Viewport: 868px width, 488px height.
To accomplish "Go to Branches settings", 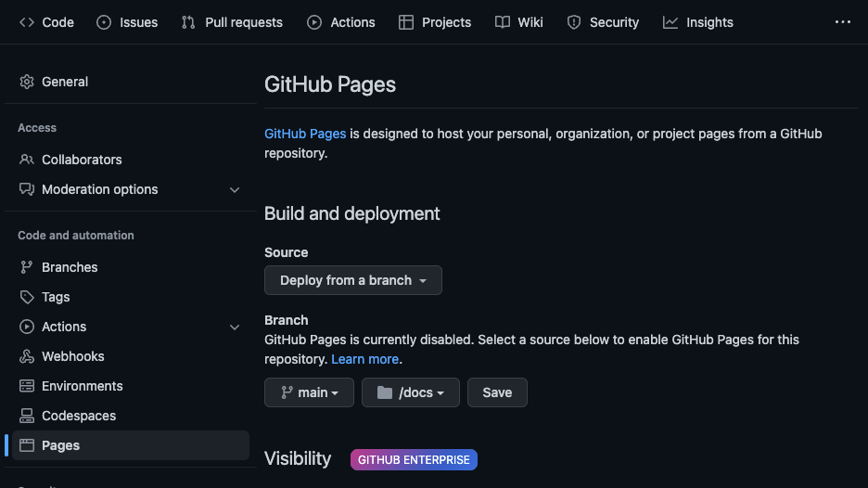I will click(x=131, y=267).
